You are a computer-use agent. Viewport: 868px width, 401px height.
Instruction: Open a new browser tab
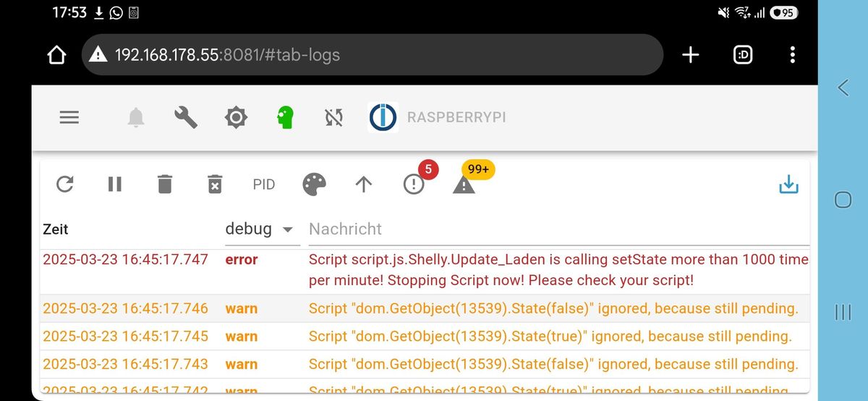point(691,55)
